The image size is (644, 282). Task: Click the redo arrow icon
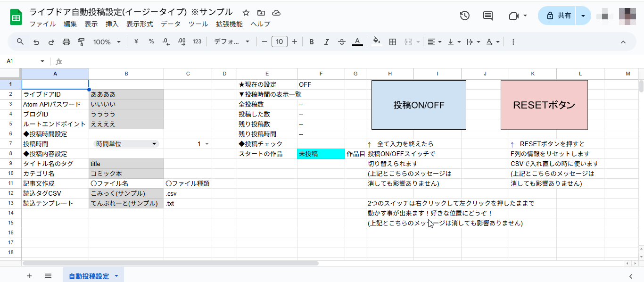(x=51, y=42)
